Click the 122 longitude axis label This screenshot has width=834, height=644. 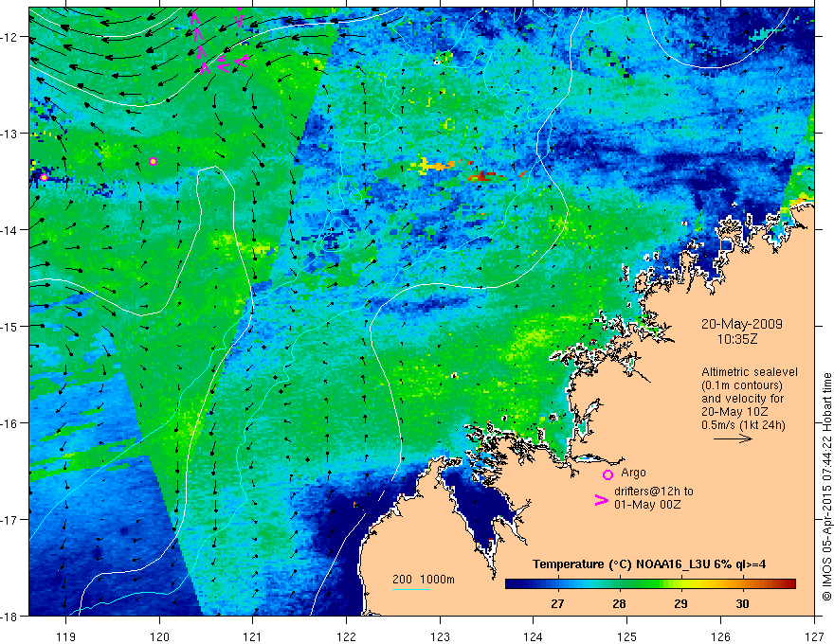coord(346,636)
